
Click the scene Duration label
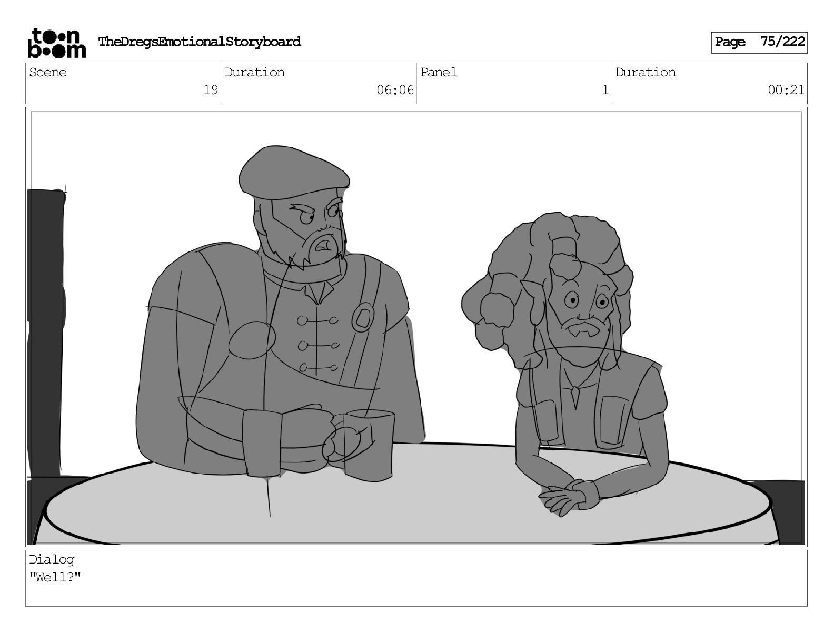pos(254,72)
